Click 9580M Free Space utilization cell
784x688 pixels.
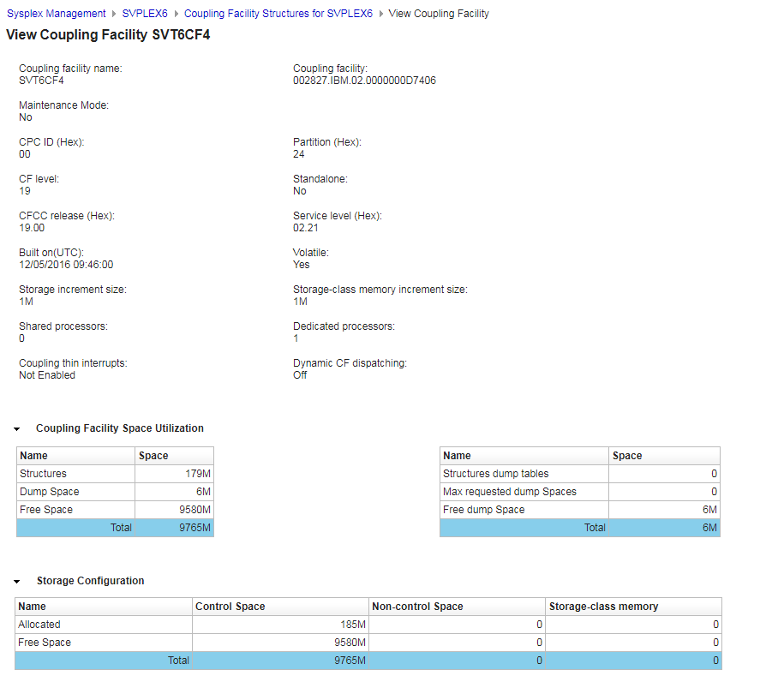point(175,510)
